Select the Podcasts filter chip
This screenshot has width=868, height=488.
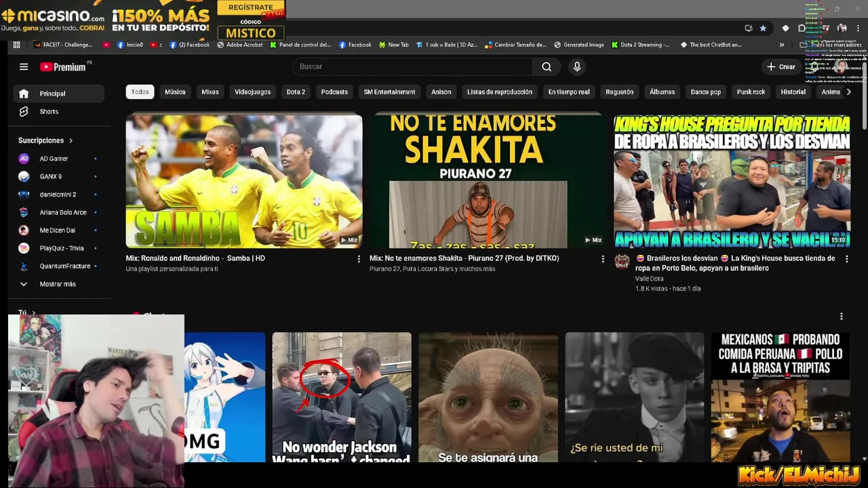click(x=334, y=91)
